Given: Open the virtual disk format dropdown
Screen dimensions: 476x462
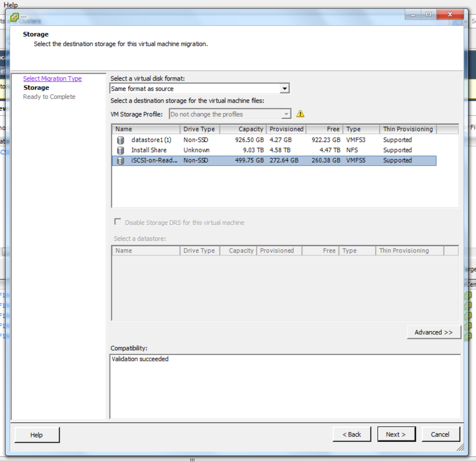Looking at the screenshot, I should (284, 89).
